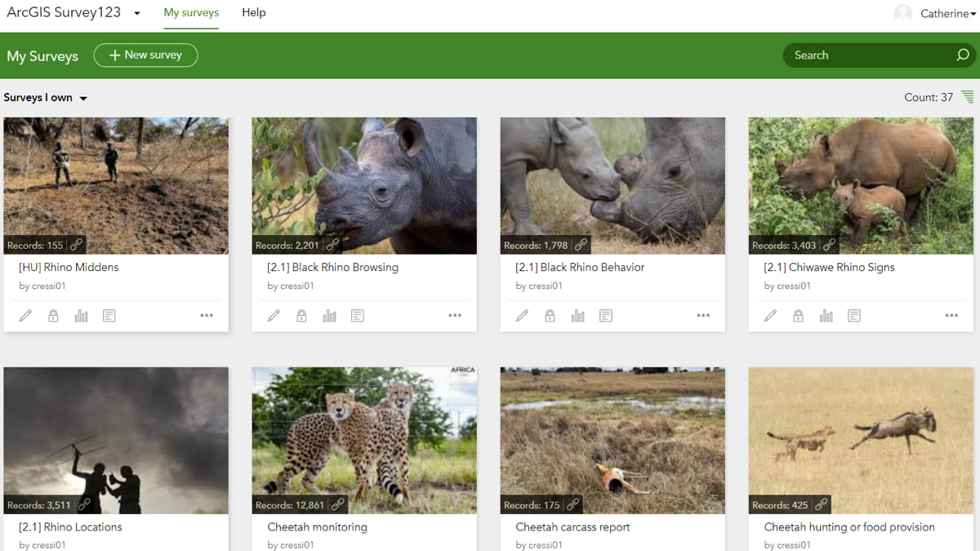Switch to the My surveys tab
This screenshot has width=980, height=551.
point(191,13)
